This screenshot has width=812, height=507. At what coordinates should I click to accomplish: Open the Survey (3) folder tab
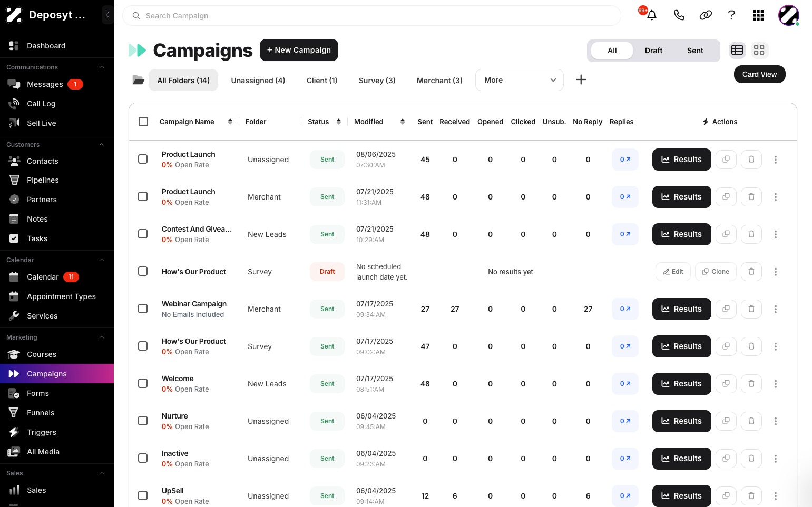pyautogui.click(x=377, y=80)
